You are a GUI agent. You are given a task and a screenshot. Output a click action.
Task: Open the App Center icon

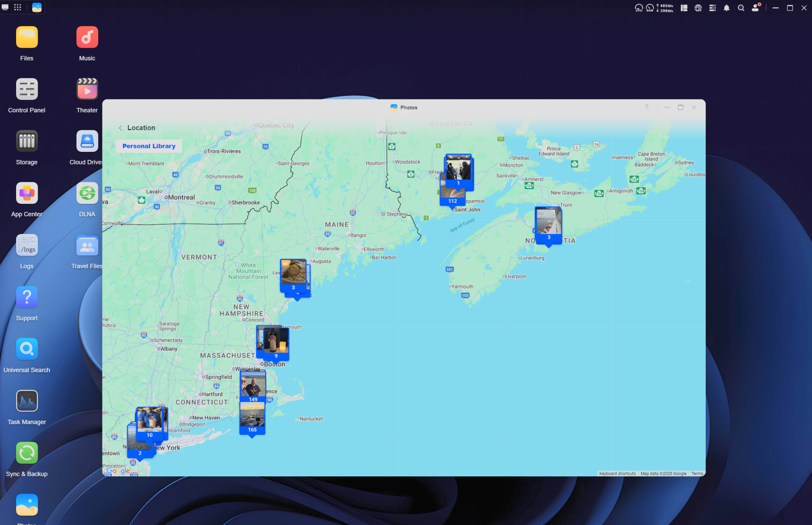[27, 194]
